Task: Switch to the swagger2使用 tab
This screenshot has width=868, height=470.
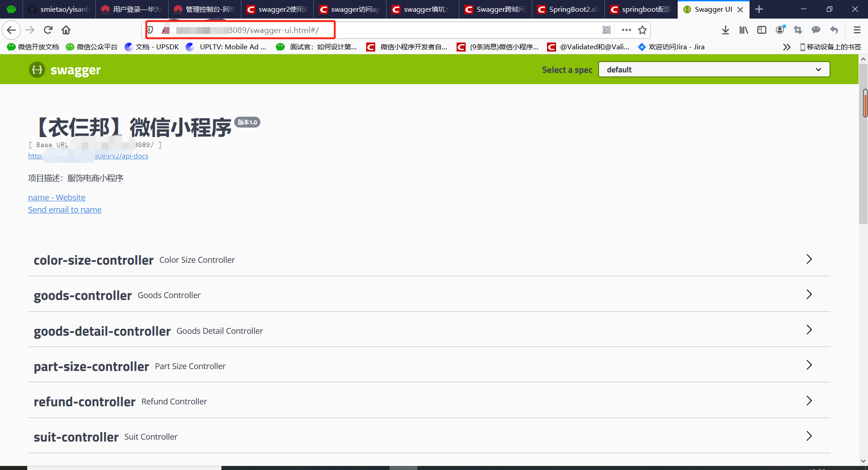Action: pos(277,9)
